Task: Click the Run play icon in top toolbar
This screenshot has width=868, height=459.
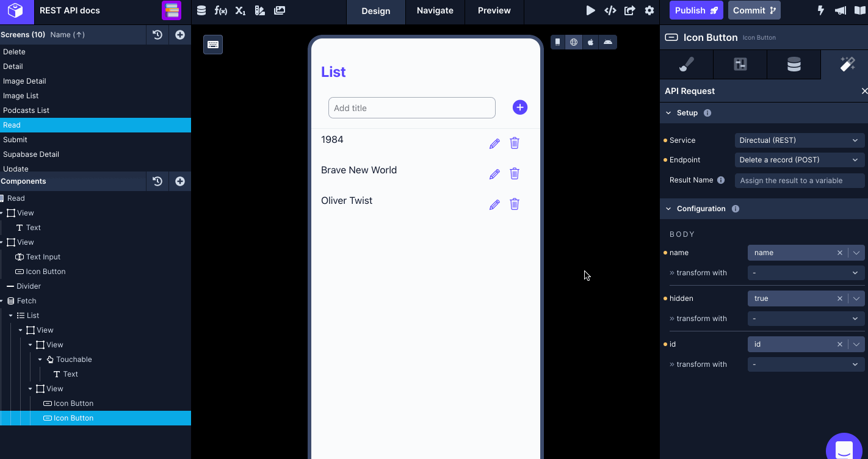Action: coord(590,10)
